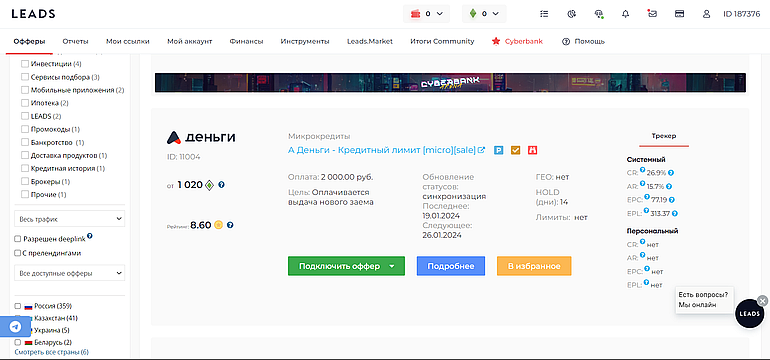Click the red binoculars badge on offer
Image resolution: width=770 pixels, height=360 pixels.
(x=532, y=150)
